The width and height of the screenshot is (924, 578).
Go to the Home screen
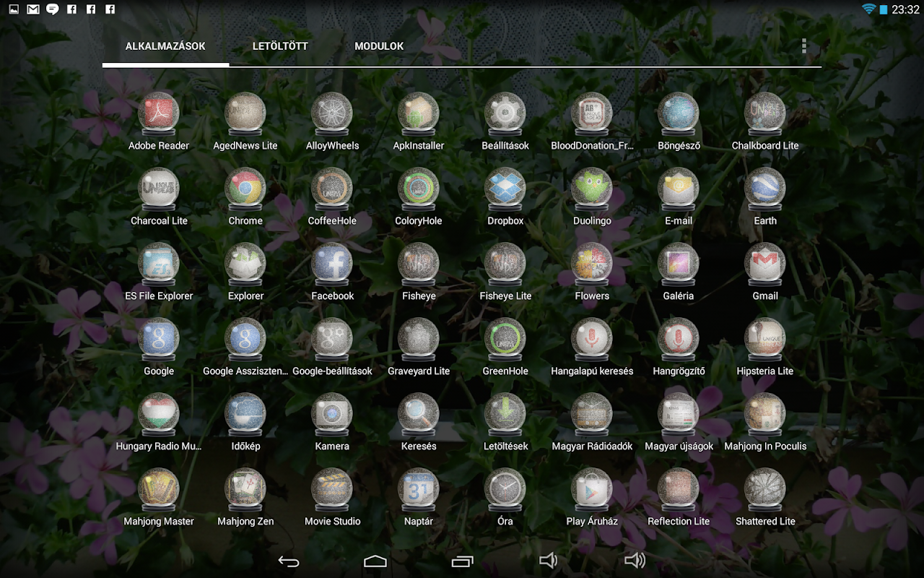coord(375,561)
